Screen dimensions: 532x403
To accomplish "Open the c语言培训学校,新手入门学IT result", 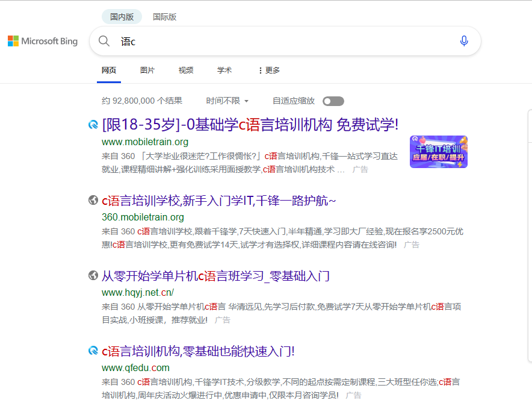I will (x=219, y=201).
